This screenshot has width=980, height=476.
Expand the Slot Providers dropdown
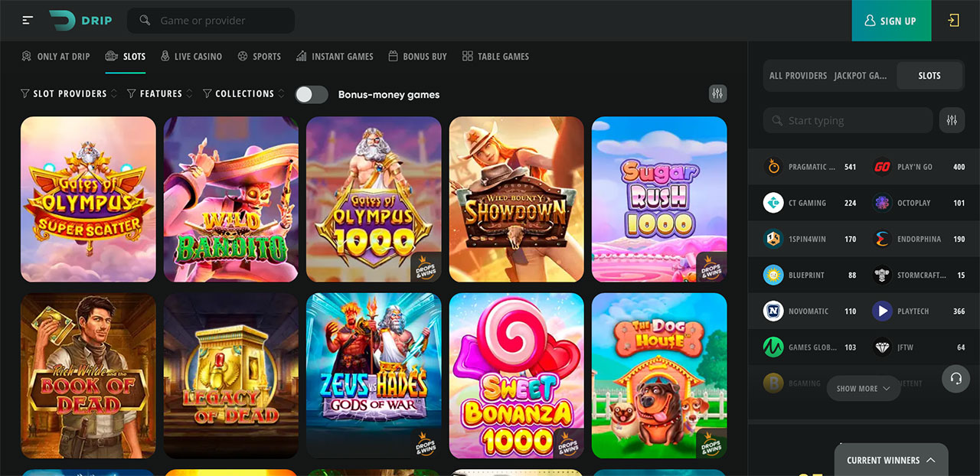69,93
